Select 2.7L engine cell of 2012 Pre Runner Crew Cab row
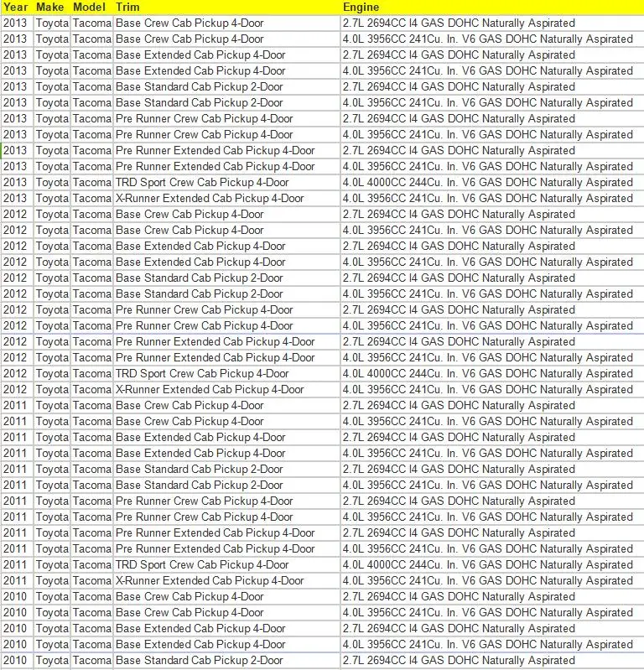644x670 pixels. tap(492, 309)
